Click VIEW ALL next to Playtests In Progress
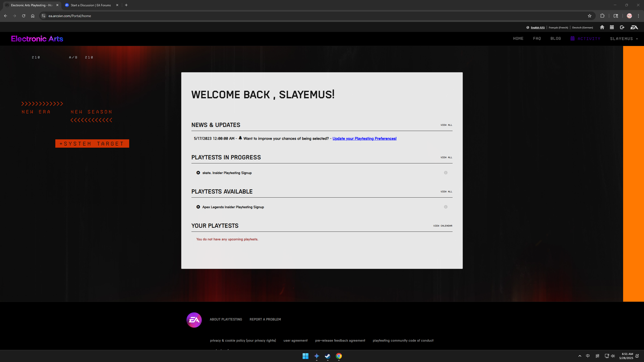 coord(446,157)
